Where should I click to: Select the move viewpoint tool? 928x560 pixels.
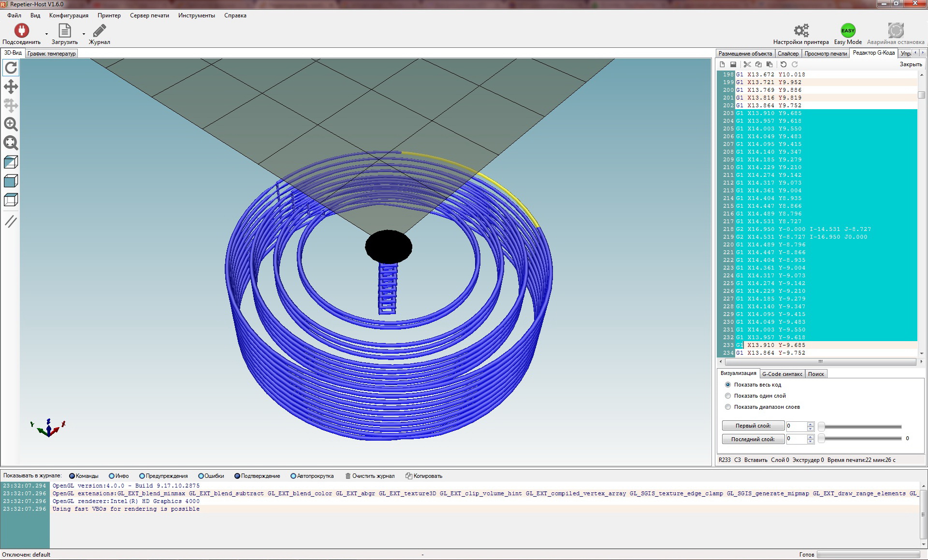(11, 87)
